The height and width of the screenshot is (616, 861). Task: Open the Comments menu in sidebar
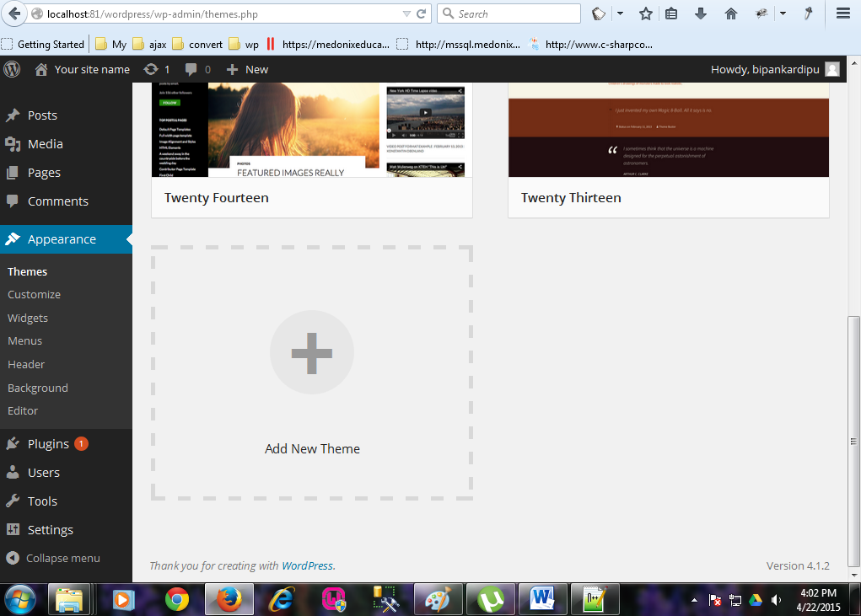point(66,201)
